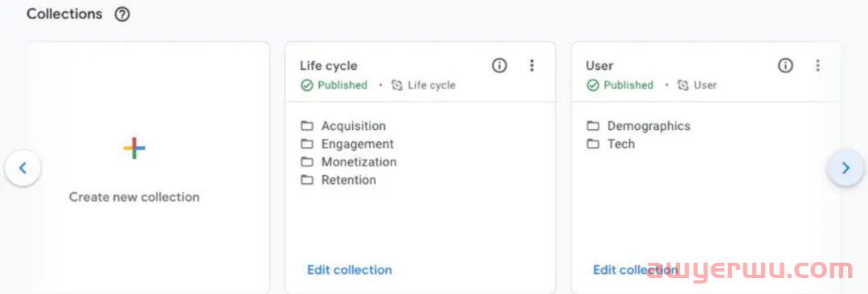This screenshot has width=868, height=294.
Task: Select the Demographics folder
Action: (638, 126)
